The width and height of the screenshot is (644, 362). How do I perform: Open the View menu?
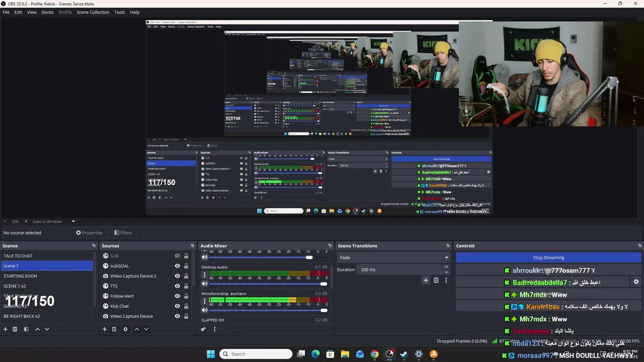[x=32, y=12]
